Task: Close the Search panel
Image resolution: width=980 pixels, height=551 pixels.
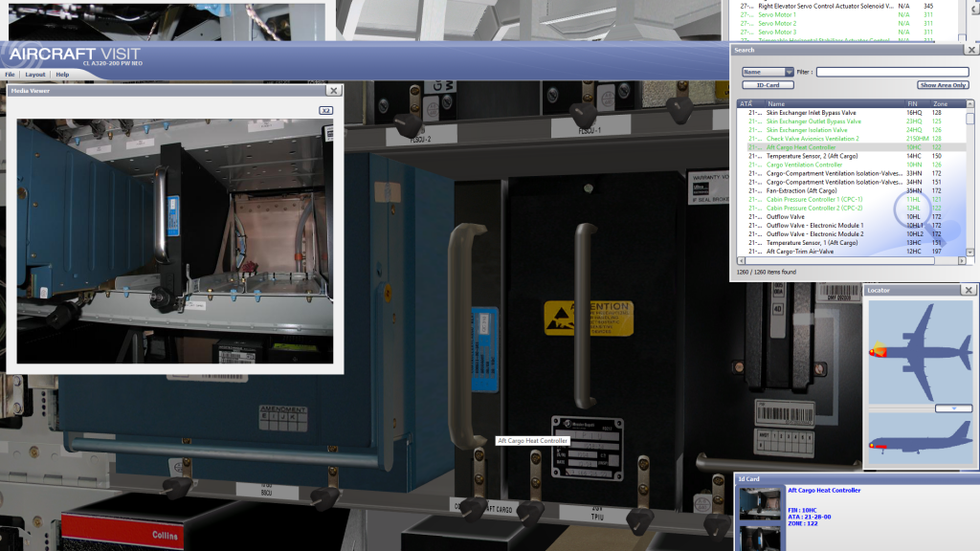Action: pos(971,50)
